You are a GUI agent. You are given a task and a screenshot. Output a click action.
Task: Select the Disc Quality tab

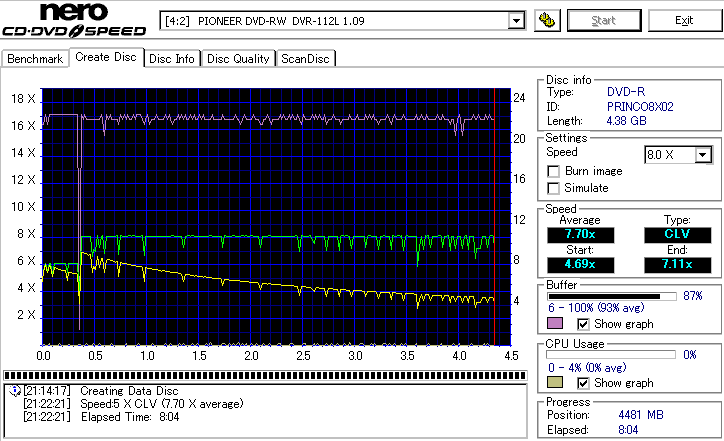coord(238,59)
